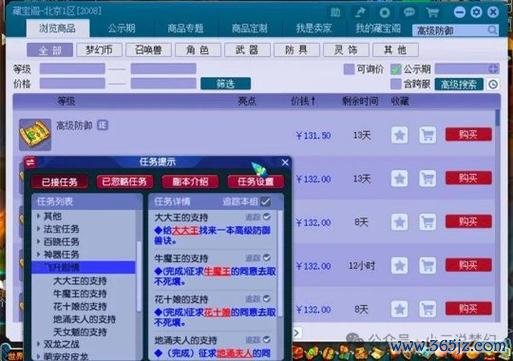Screen dimensions: 513x361
Task: Click the red swap icon on the 任务提示 title bar
Action: pyautogui.click(x=31, y=162)
